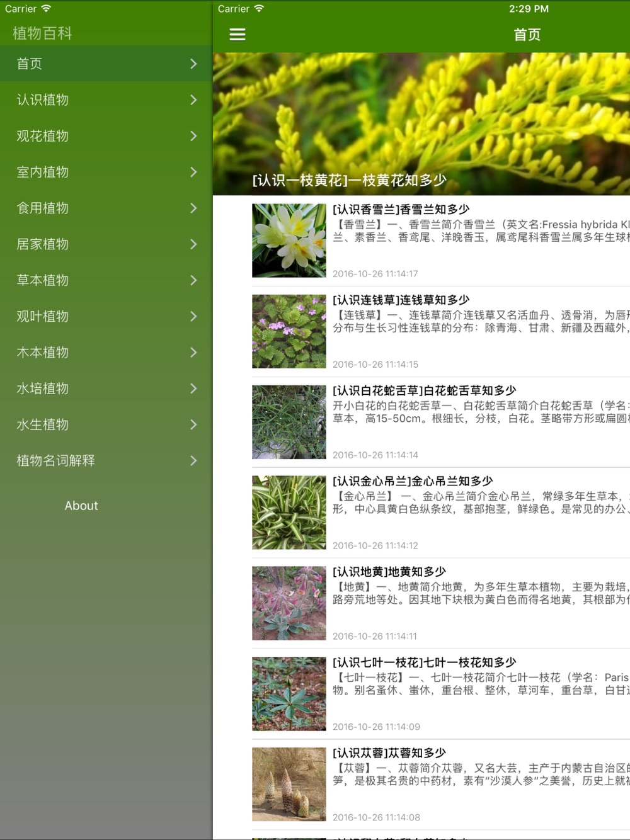Click chevron next to 水生植物

pyautogui.click(x=193, y=424)
